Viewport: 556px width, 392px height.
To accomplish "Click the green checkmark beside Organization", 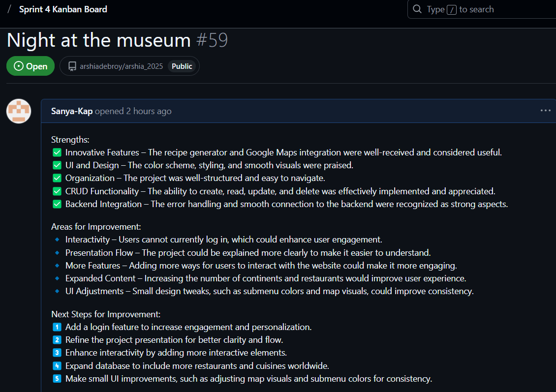I will [57, 178].
